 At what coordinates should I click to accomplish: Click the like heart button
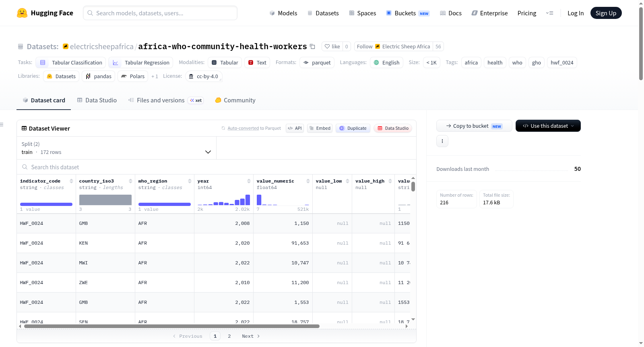tap(332, 46)
